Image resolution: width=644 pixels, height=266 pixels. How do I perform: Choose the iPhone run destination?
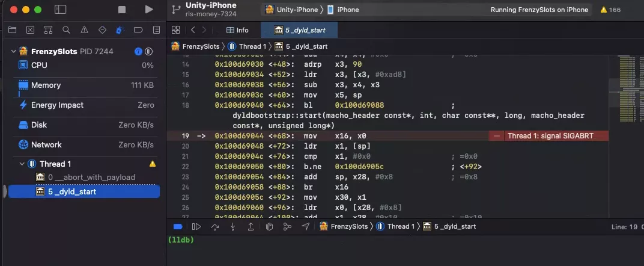coord(344,10)
